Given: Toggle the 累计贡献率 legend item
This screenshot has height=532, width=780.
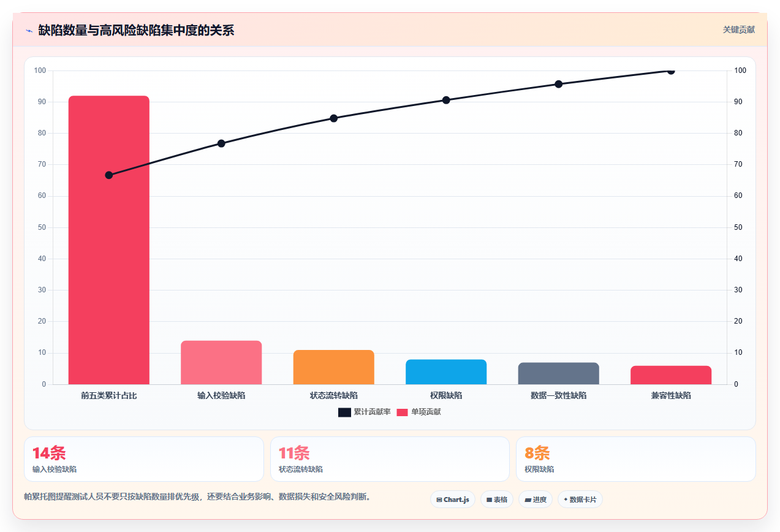Looking at the screenshot, I should click(364, 412).
